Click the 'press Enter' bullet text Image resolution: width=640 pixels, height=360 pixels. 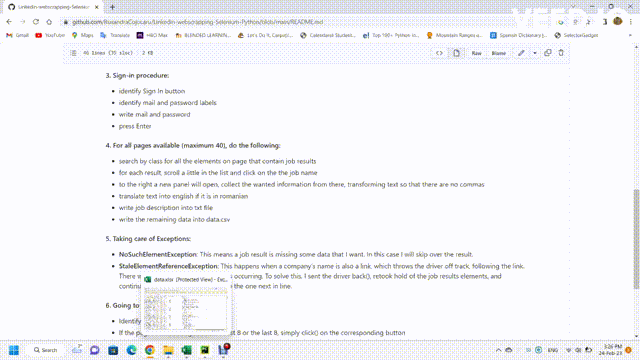coord(135,126)
